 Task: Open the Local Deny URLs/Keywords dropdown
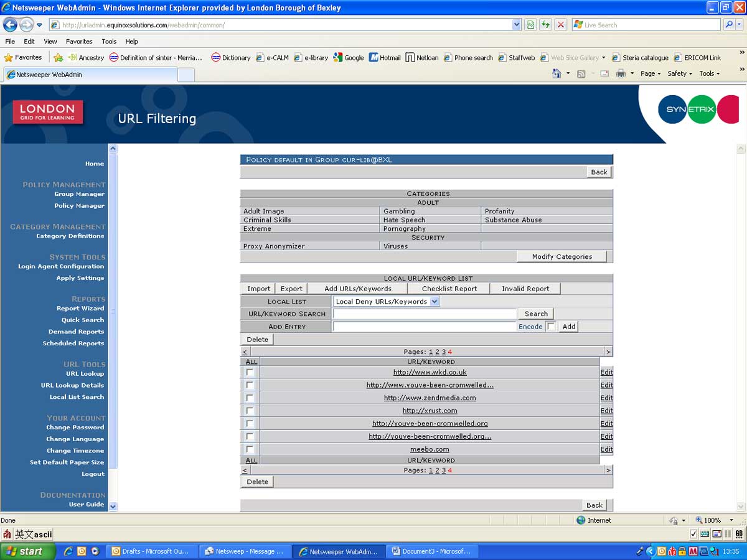435,301
